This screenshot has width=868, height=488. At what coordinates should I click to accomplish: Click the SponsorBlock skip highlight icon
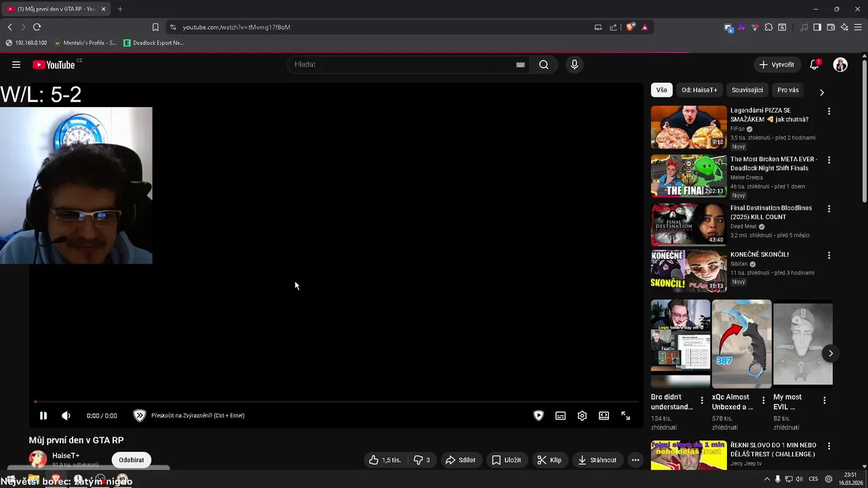click(x=140, y=415)
